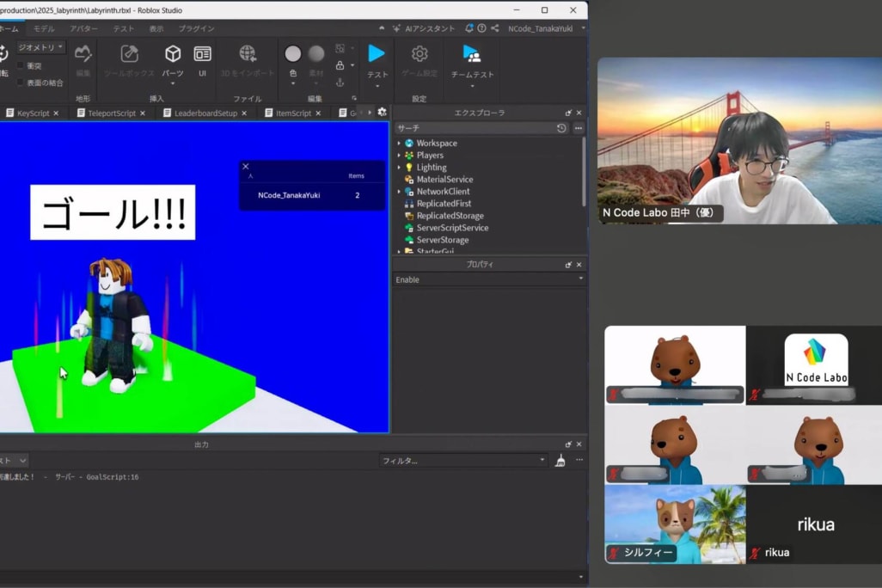Click the terrain editor (編集) icon
The image size is (882, 588).
click(83, 54)
